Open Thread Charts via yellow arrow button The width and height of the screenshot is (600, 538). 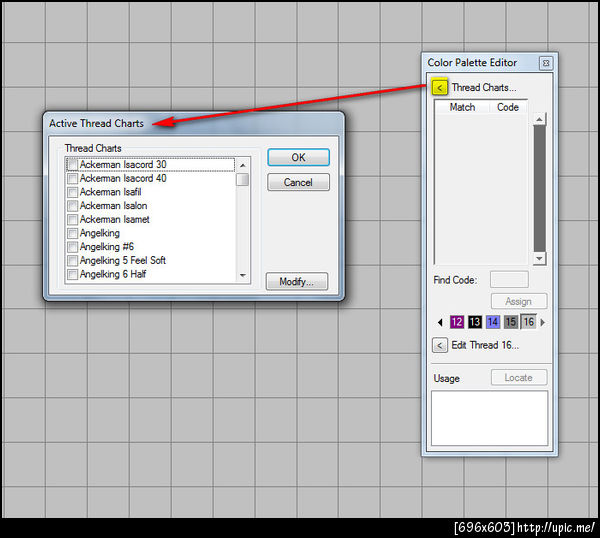(439, 88)
